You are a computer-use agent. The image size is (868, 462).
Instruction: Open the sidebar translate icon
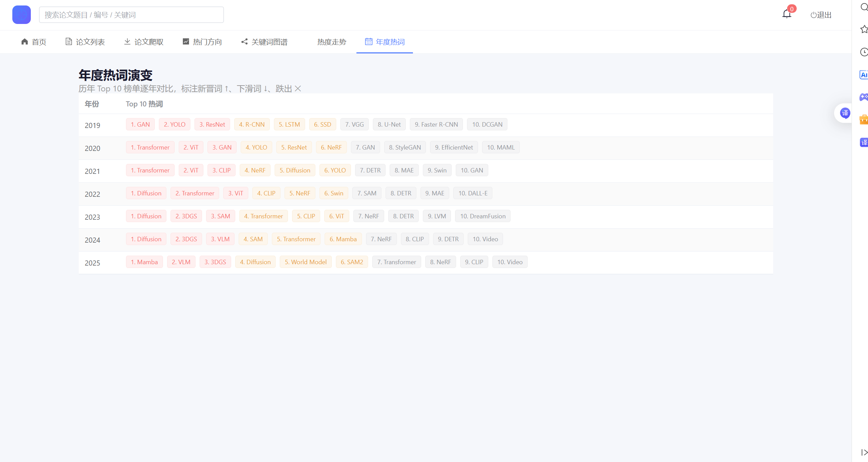tap(864, 142)
